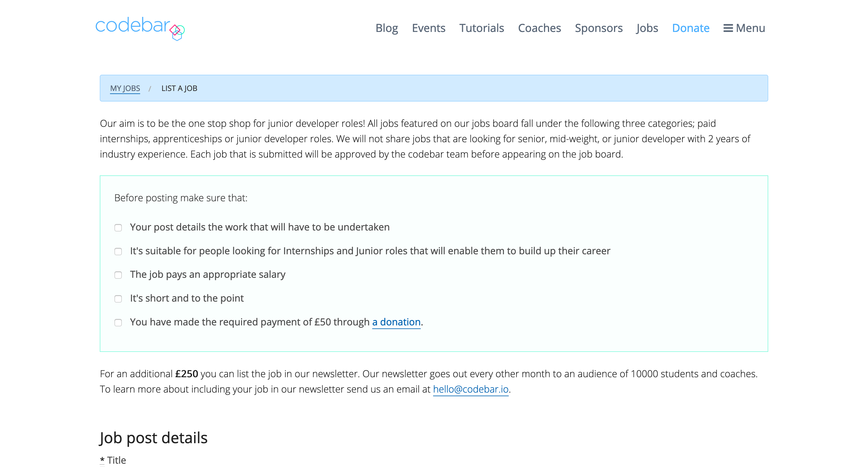Enable 'pays an appropriate salary' checkbox
This screenshot has height=467, width=868.
click(118, 275)
